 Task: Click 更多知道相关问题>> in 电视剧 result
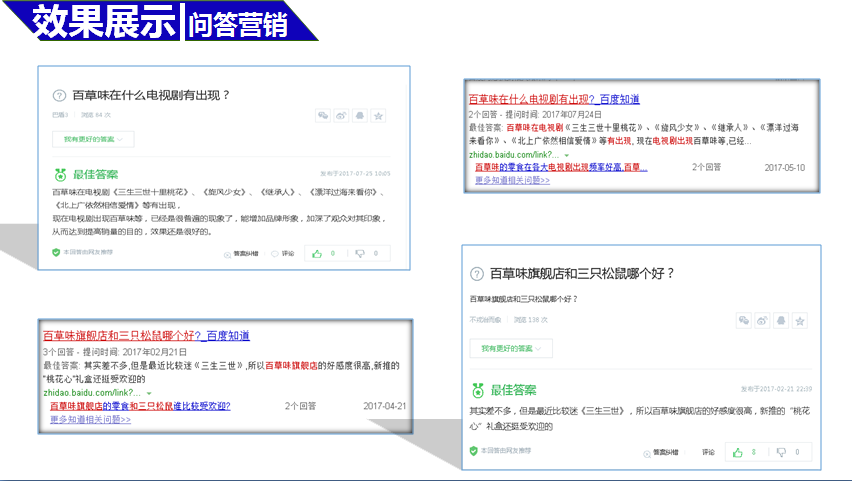[x=512, y=180]
